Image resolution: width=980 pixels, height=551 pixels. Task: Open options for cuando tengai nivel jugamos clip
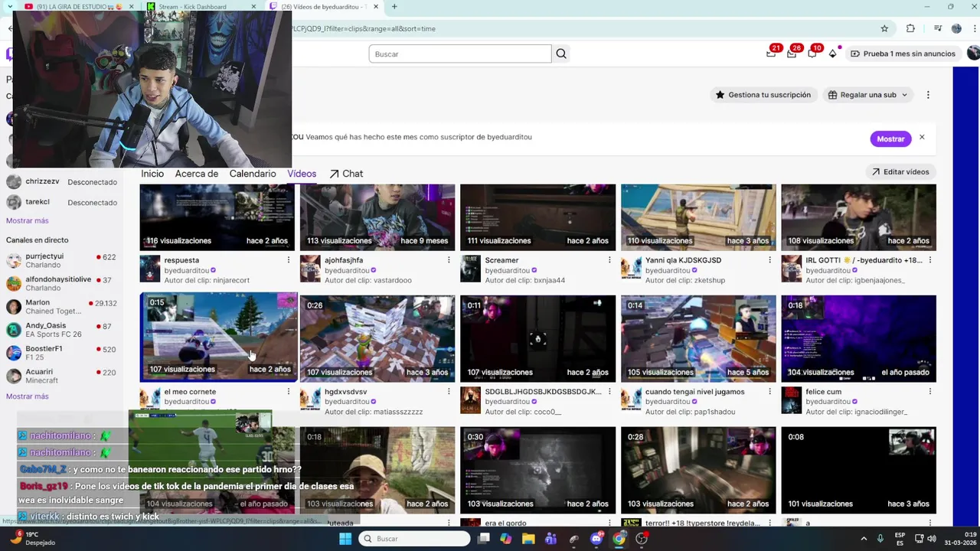point(769,392)
